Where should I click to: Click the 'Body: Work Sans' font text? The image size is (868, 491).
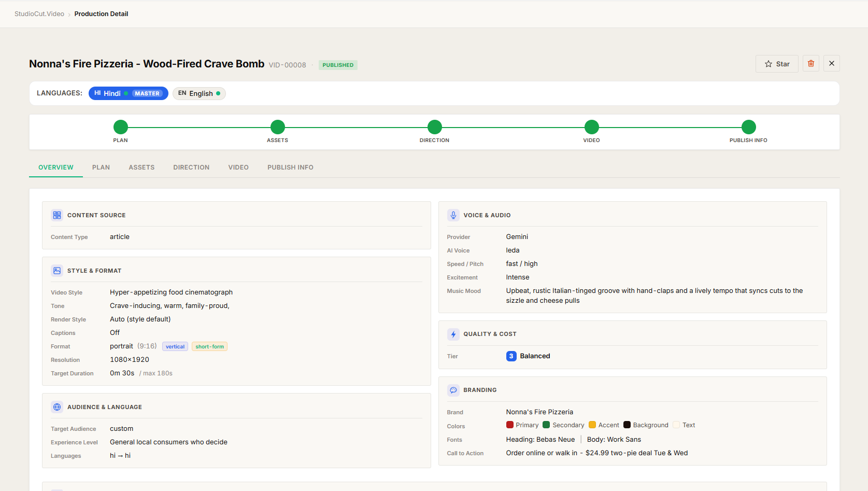coord(614,440)
